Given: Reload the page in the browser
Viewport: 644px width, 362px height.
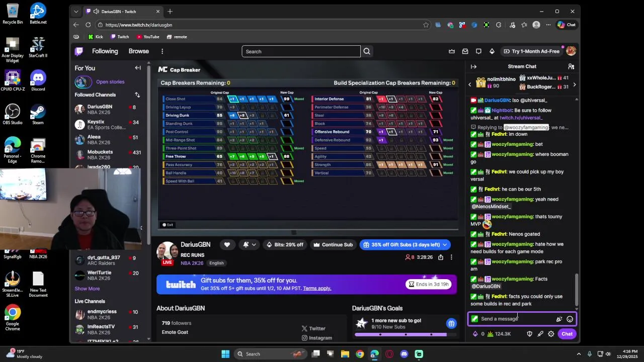Looking at the screenshot, I should (88, 25).
